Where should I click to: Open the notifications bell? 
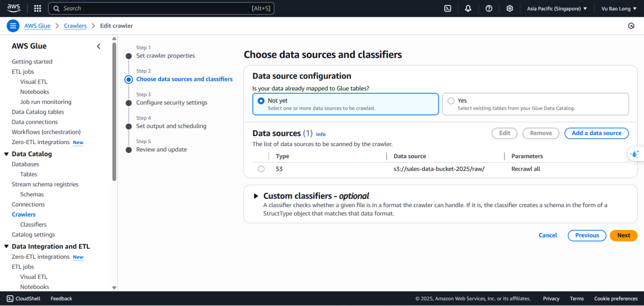(468, 8)
